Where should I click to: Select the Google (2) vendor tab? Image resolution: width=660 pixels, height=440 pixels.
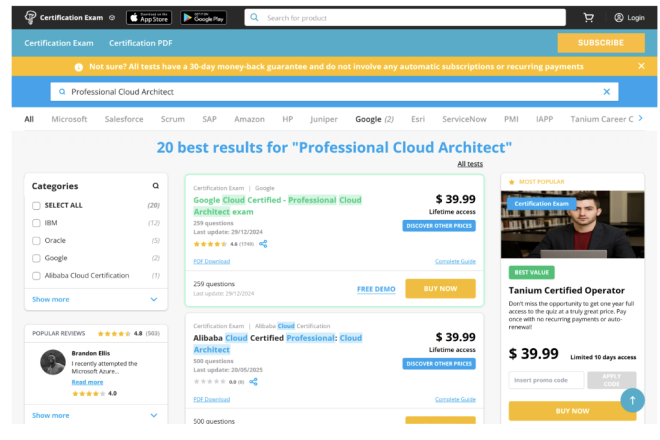pos(375,119)
